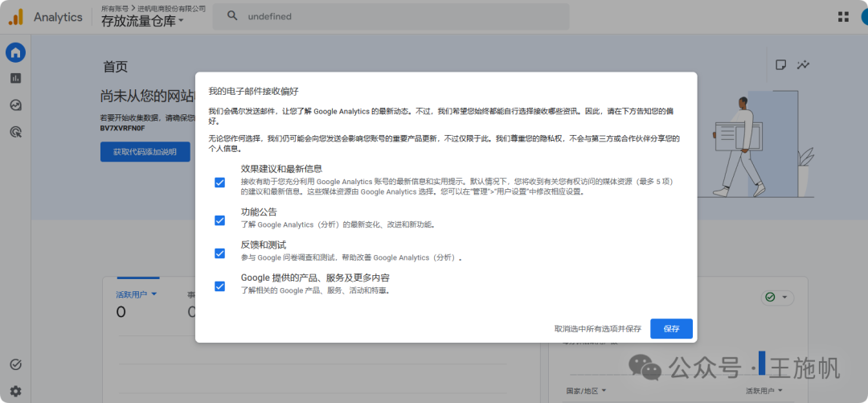
Task: Open the note icon near page header
Action: click(x=780, y=65)
